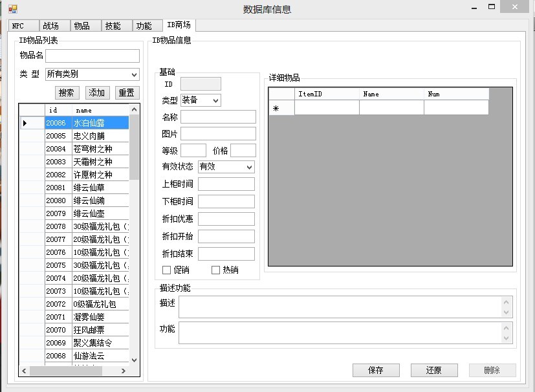Toggle the 促销 checkbox
535x392 pixels.
coord(166,270)
